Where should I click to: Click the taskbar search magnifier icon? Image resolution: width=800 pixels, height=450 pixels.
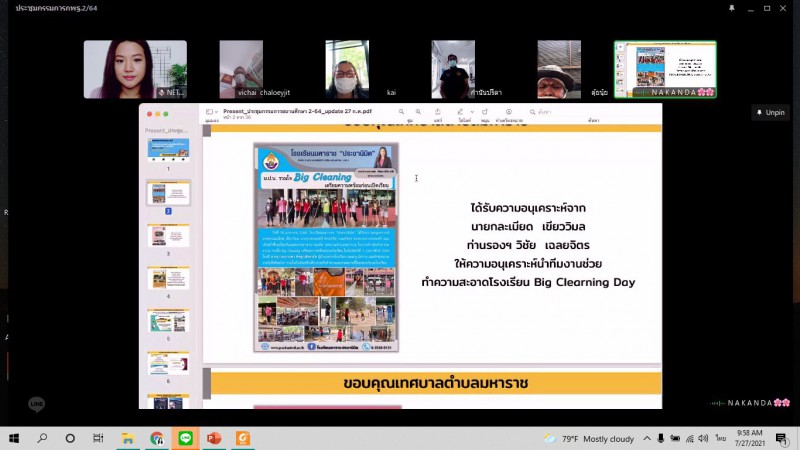42,438
